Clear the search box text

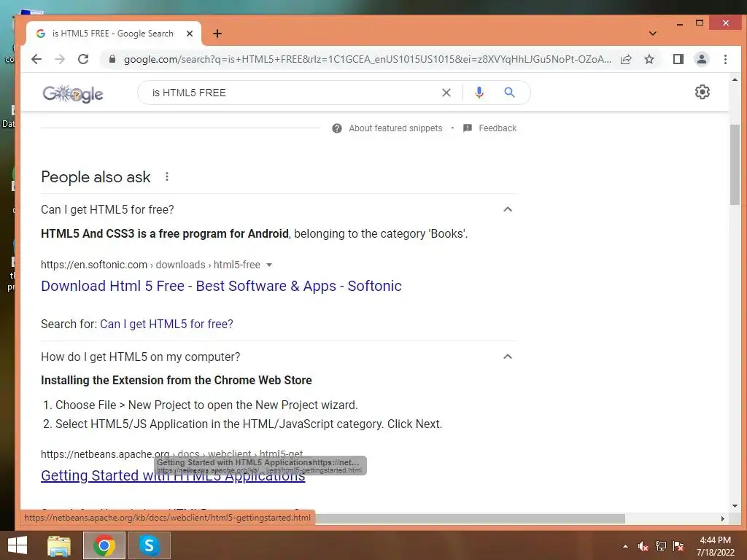[x=446, y=93]
